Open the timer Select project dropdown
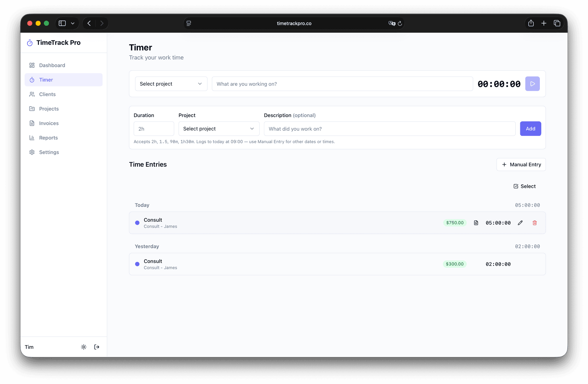The image size is (588, 384). [x=171, y=84]
